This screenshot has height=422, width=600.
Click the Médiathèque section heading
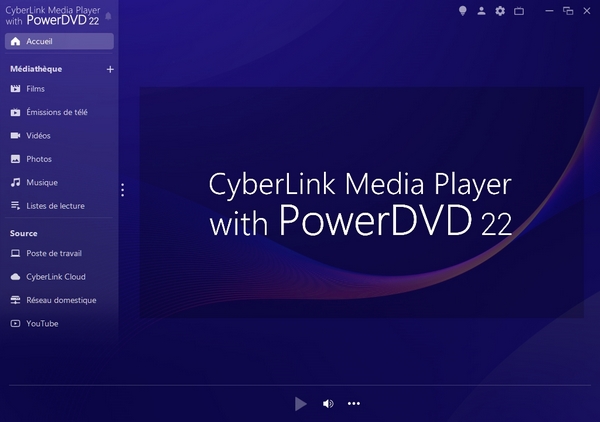36,69
